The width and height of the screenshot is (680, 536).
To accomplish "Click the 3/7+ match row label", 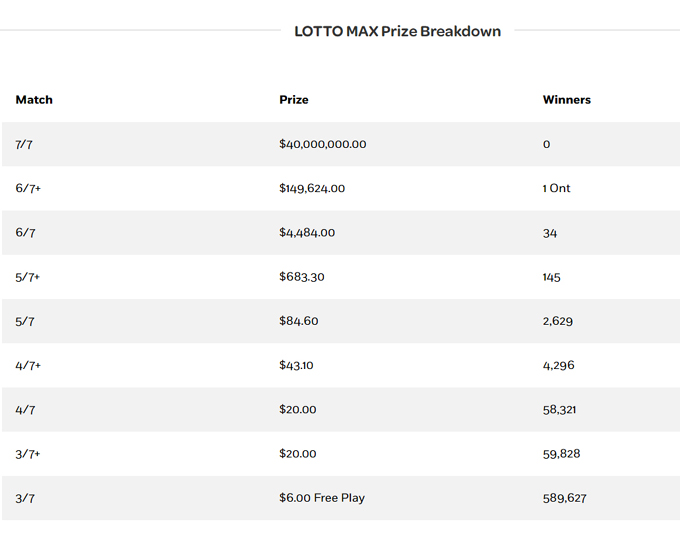I will tap(28, 453).
